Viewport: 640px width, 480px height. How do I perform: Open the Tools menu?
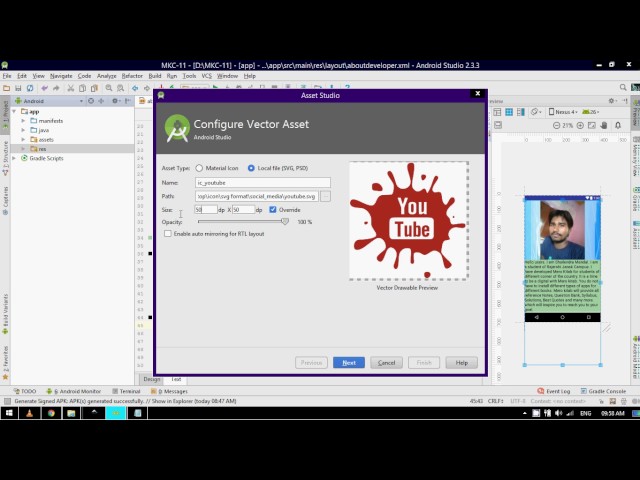189,76
